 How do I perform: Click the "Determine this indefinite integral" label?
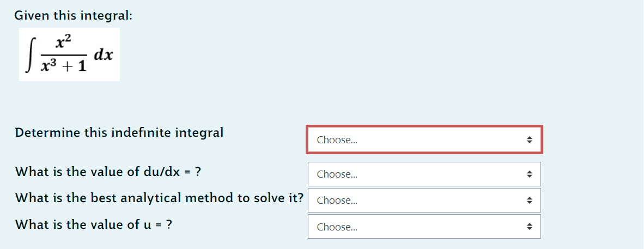pyautogui.click(x=119, y=132)
